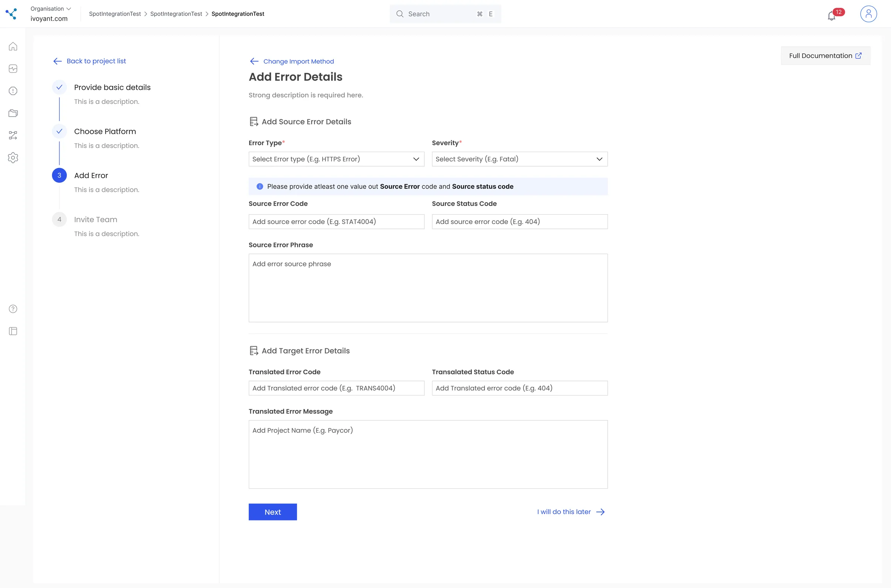Click the Next button
This screenshot has width=891, height=588.
(x=273, y=512)
